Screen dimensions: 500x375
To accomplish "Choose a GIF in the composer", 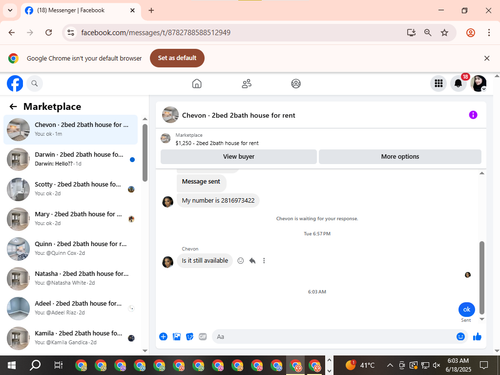I will point(203,337).
